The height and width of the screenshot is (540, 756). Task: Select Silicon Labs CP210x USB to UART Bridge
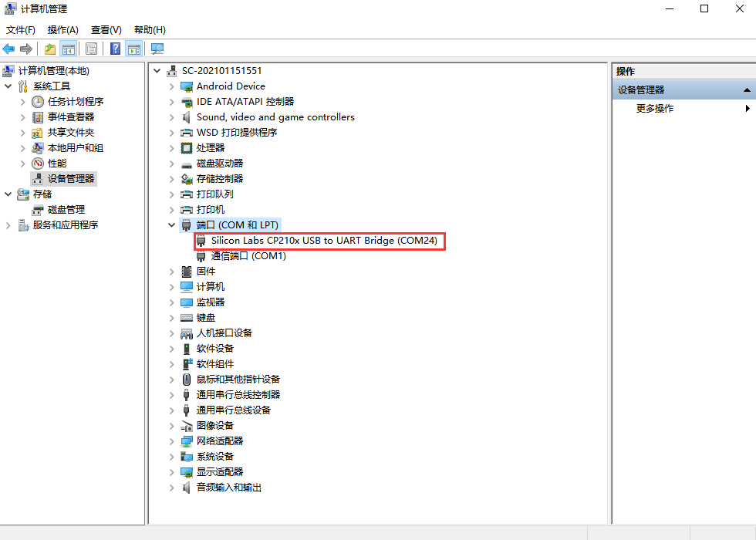pos(324,241)
